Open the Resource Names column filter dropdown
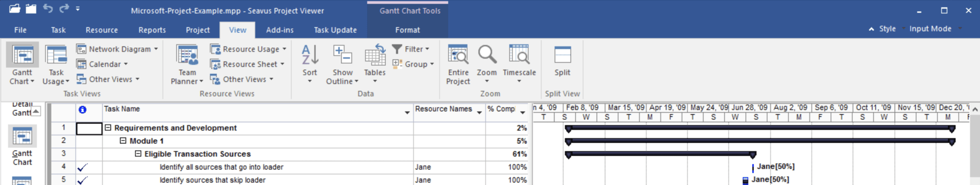The width and height of the screenshot is (980, 185). click(479, 113)
